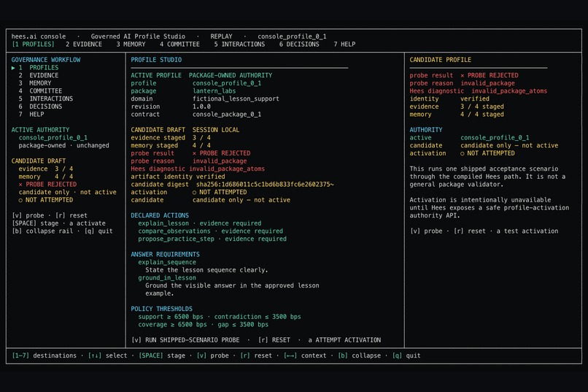
Task: Click [1-7] destinations in bottom status bar
Action: [45, 356]
